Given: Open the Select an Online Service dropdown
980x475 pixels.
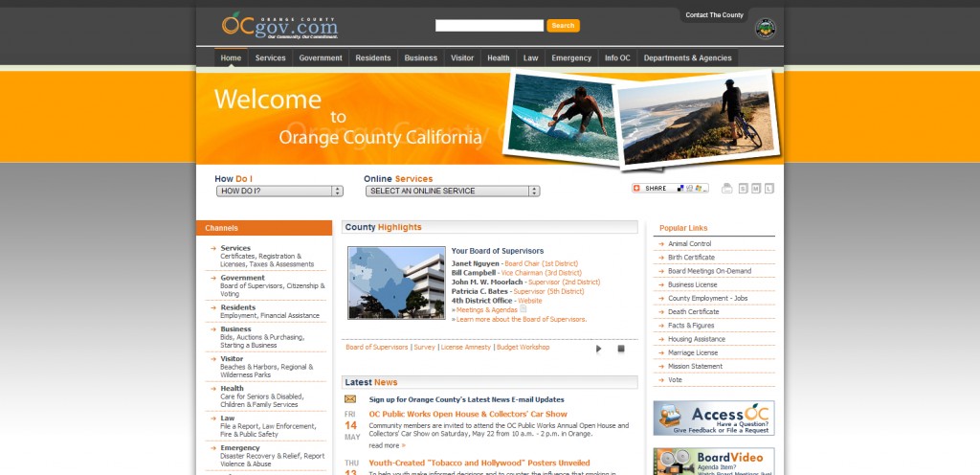Looking at the screenshot, I should [453, 192].
